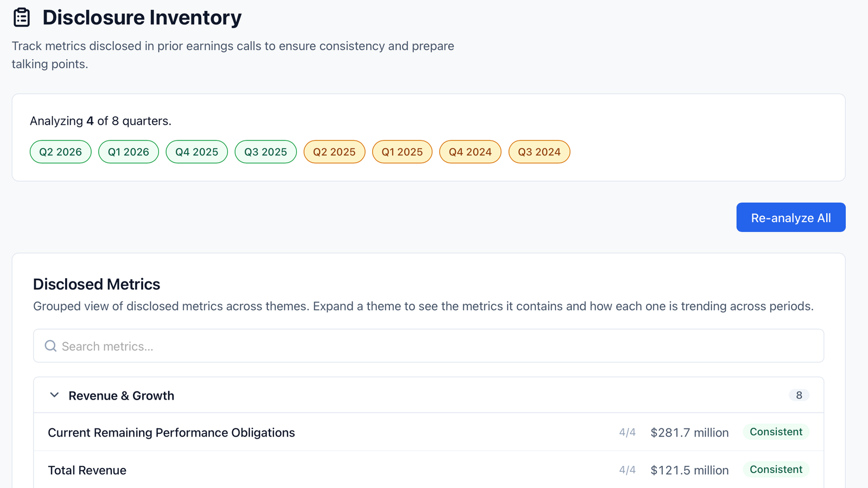
Task: Click the Revenue & Growth count badge 8
Action: [x=799, y=395]
